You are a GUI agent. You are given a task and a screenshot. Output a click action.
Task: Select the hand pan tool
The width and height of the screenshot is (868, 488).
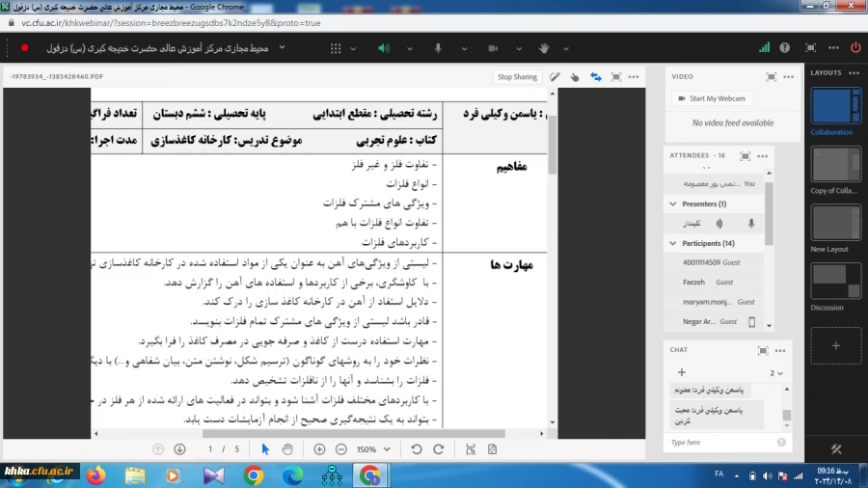(286, 449)
